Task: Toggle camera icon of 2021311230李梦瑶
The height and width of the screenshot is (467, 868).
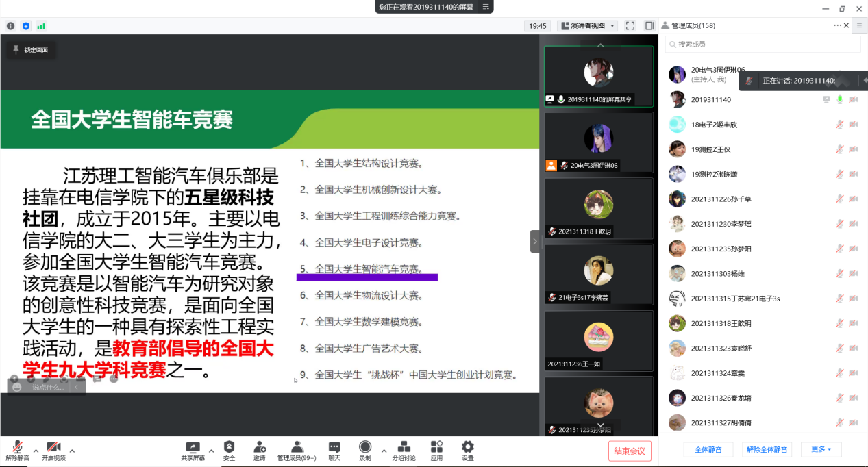Action: tap(854, 224)
